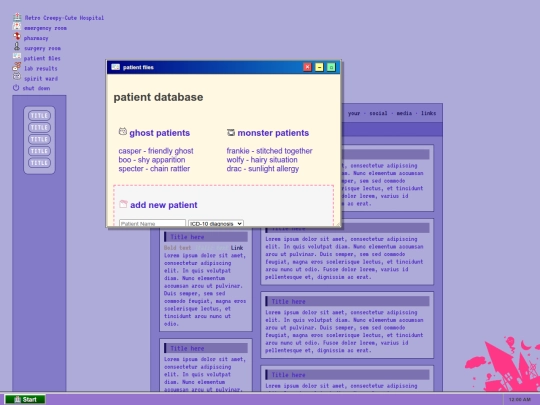
Task: Click the taskbar clock showing 12:00 AM
Action: tap(520, 399)
